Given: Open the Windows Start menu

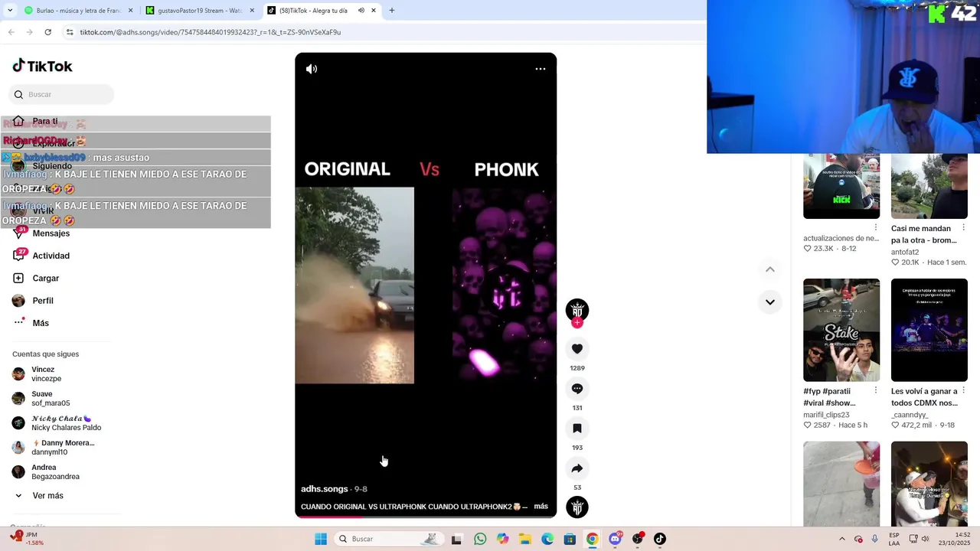Looking at the screenshot, I should pos(321,539).
